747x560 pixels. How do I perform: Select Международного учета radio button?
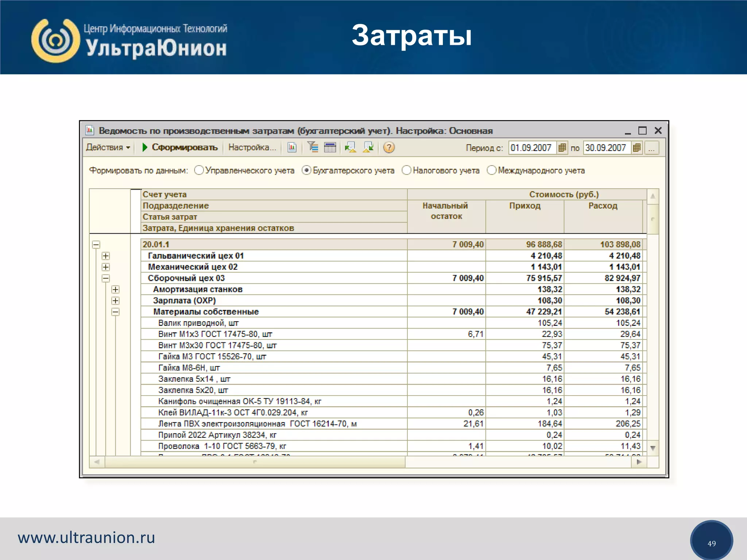coord(491,170)
